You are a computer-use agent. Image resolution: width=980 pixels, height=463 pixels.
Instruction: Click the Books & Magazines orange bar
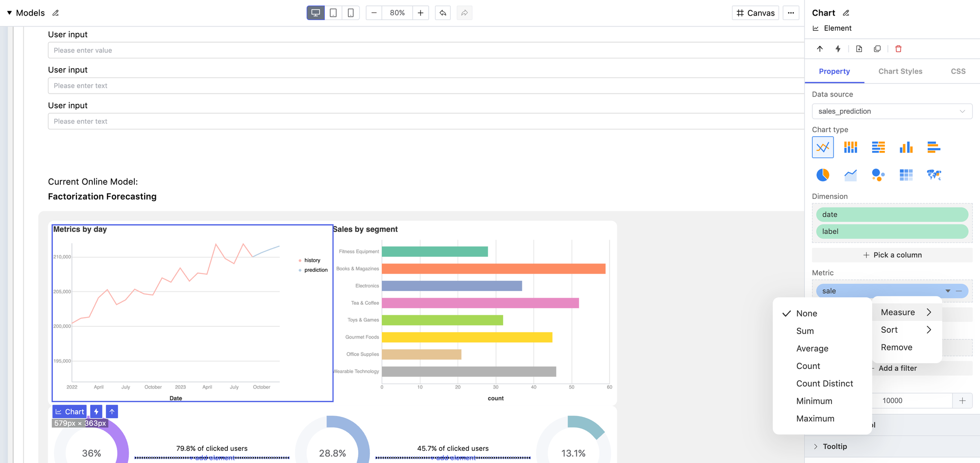(494, 268)
